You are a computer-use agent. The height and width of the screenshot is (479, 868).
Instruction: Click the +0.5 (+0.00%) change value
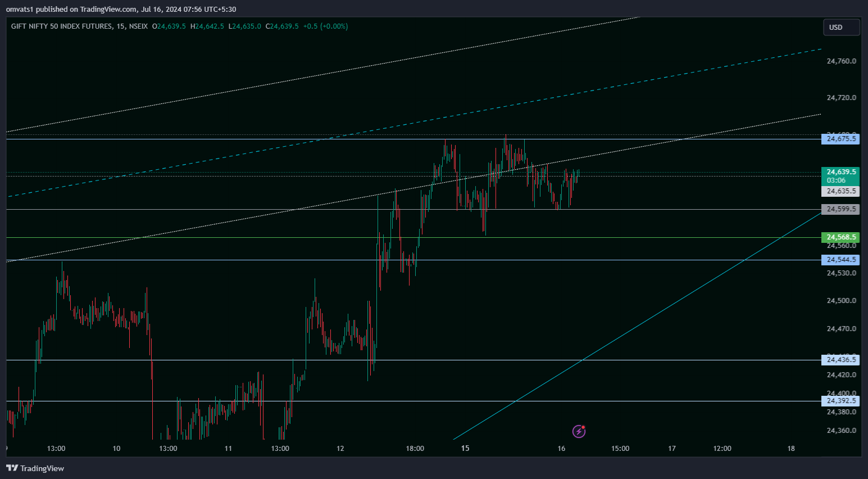coord(325,26)
